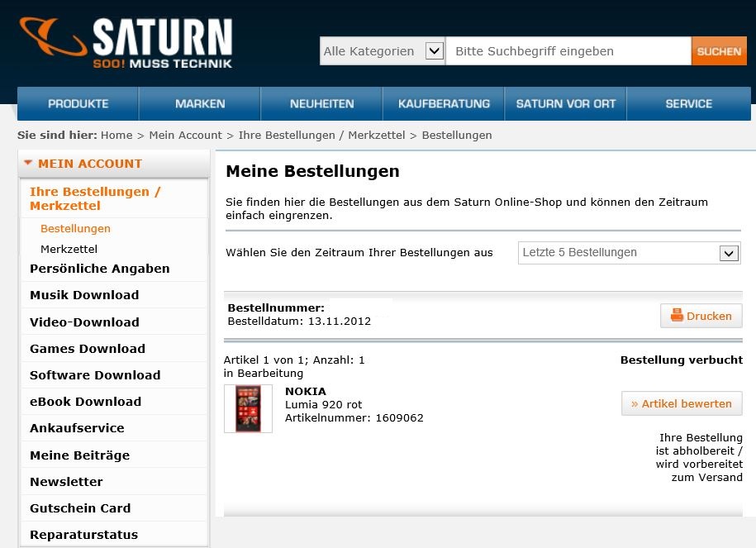Click the Saturn logo

[x=126, y=42]
